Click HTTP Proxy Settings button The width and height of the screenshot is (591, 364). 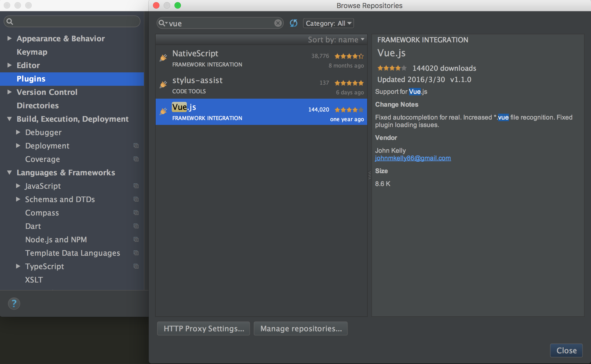tap(203, 329)
